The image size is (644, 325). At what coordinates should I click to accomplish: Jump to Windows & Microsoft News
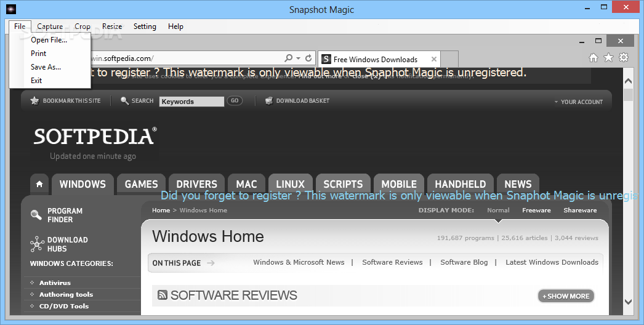point(299,262)
